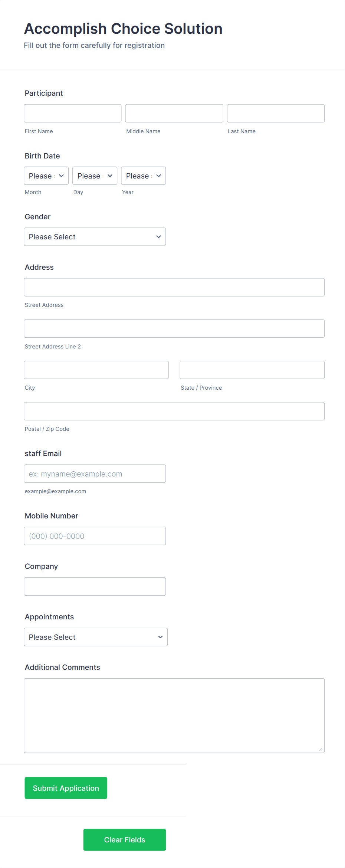Viewport: 345px width, 868px height.
Task: Open the Appointments Please Select dropdown
Action: click(96, 637)
